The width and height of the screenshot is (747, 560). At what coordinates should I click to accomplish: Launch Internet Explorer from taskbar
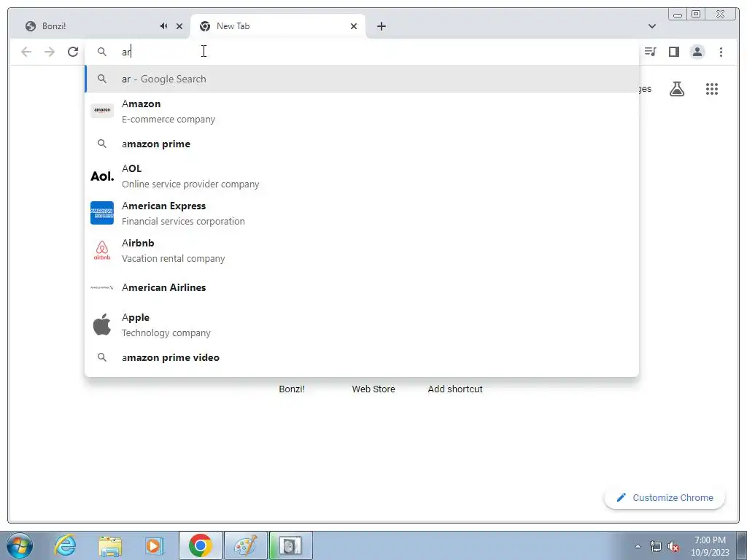[65, 545]
